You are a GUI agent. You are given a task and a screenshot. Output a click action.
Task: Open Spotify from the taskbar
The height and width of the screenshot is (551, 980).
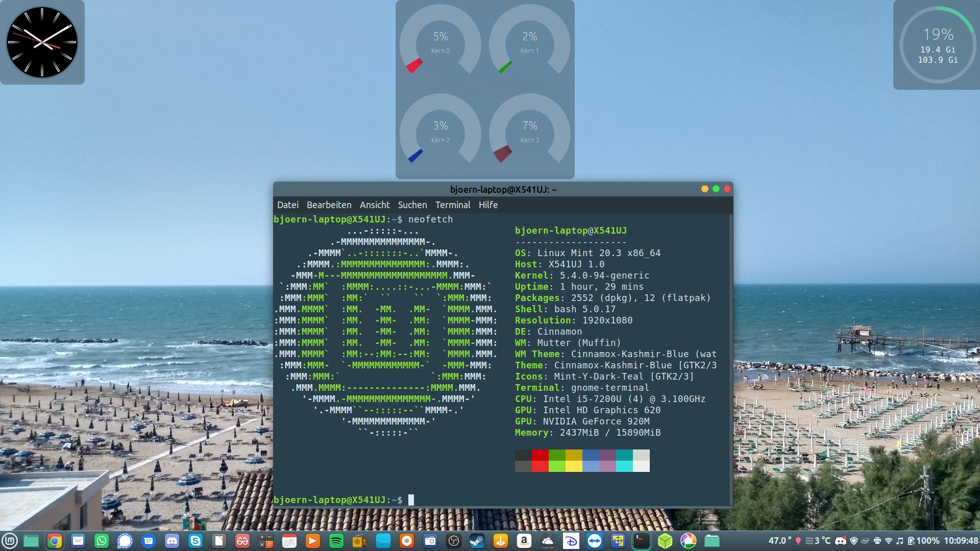[336, 541]
